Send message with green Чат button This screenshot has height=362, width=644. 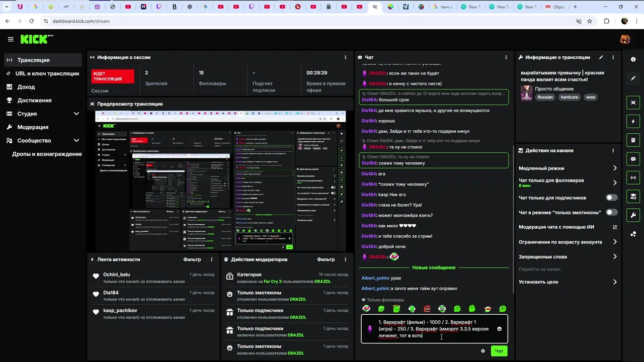[499, 351]
